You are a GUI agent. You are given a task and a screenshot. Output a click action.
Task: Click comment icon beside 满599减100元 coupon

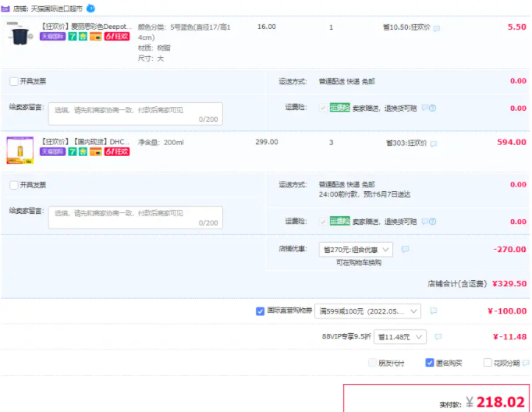click(x=433, y=311)
